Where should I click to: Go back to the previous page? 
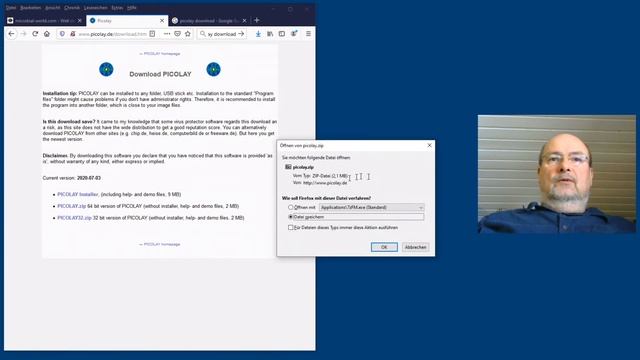tap(11, 34)
